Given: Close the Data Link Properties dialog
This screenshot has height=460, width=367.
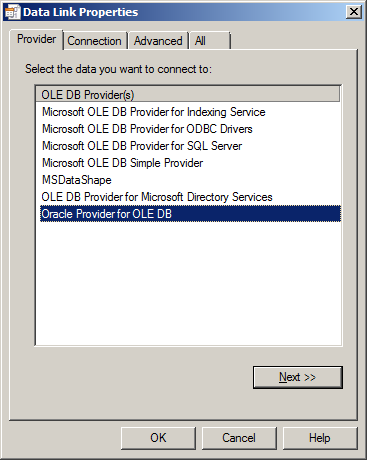Looking at the screenshot, I should click(354, 12).
